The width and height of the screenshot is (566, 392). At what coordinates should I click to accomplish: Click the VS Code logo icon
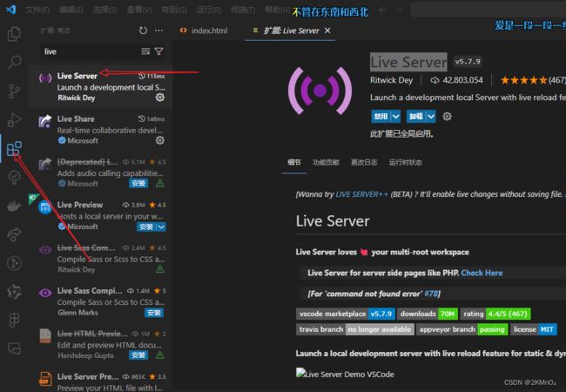pyautogui.click(x=10, y=9)
